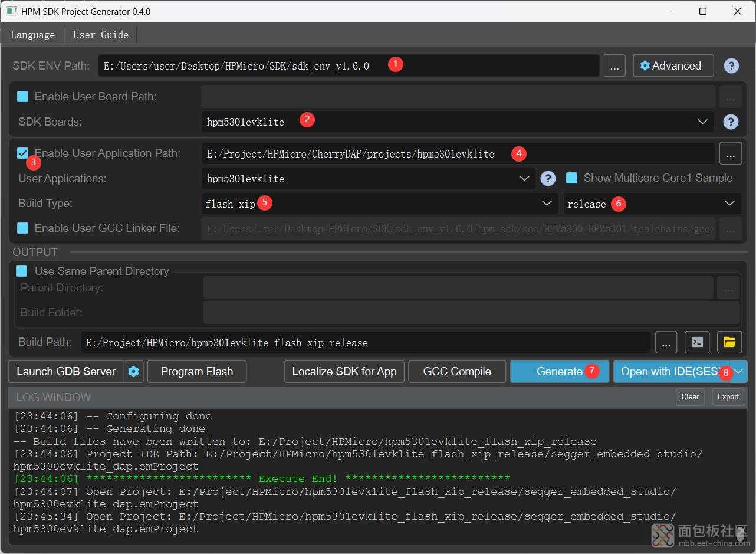Click the "Execute End!" log line
This screenshot has width=756, height=554.
261,478
